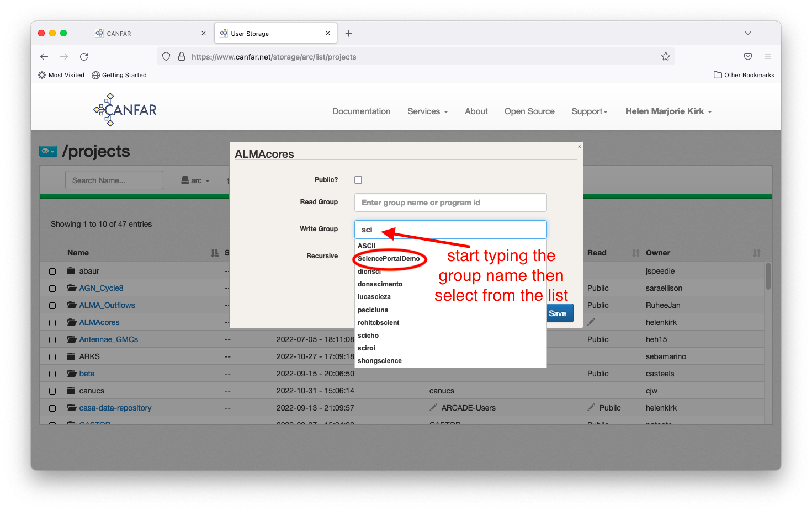Go back using the browser arrow
The image size is (812, 511).
click(x=44, y=57)
